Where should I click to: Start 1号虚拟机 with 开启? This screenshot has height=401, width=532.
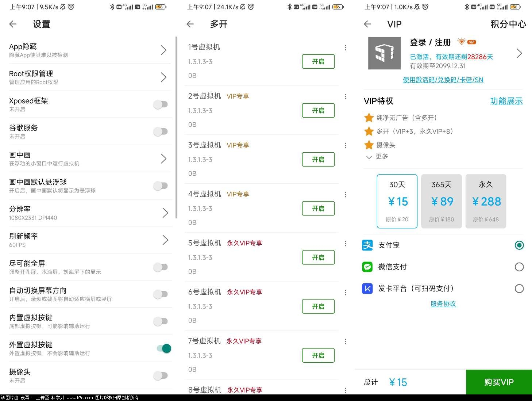(x=318, y=61)
